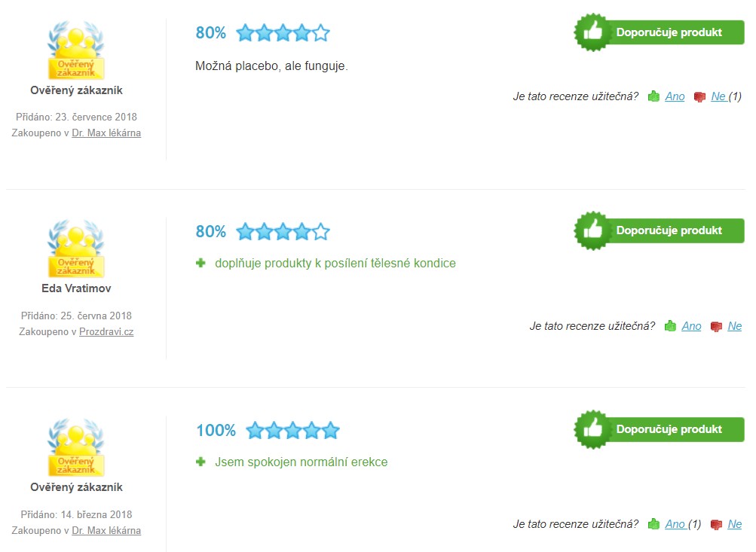Open Dr. Max lékárna link in first review

pos(106,133)
